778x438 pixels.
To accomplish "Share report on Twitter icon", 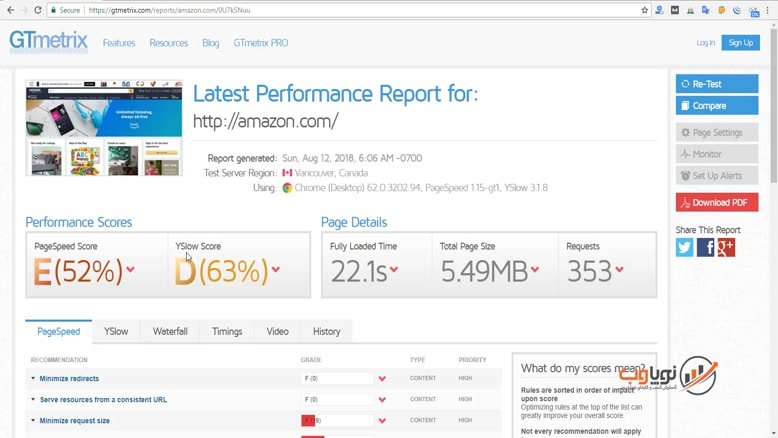I will (684, 247).
